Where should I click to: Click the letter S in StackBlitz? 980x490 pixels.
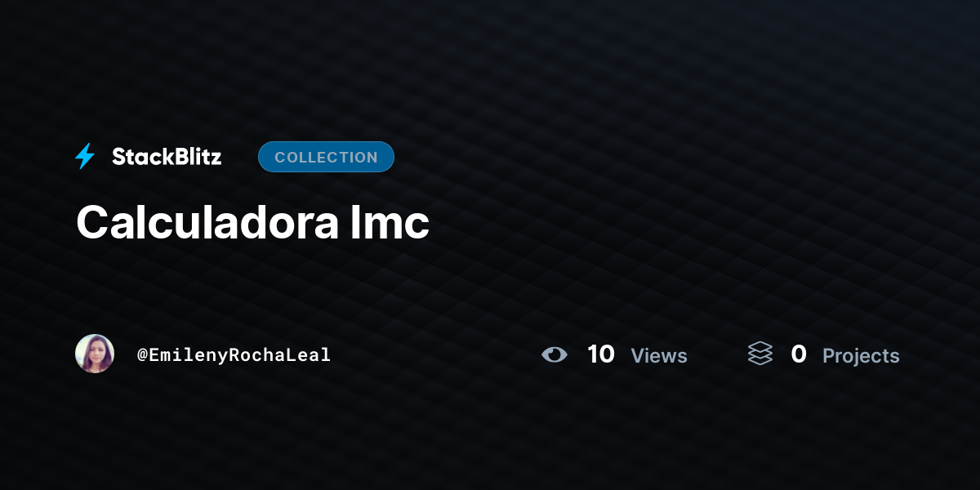pos(118,157)
